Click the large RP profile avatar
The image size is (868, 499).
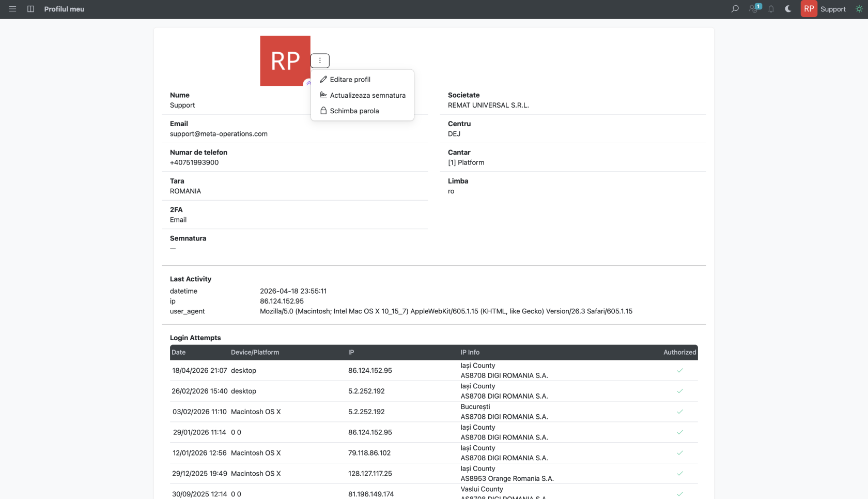pos(285,61)
